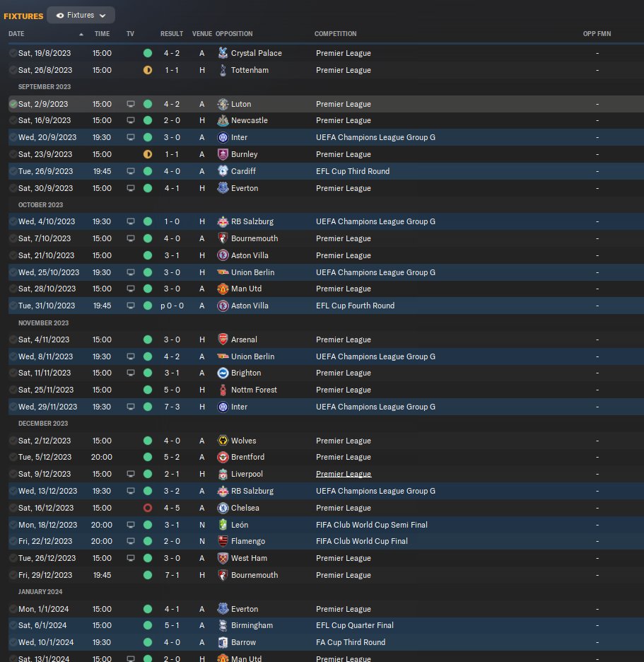The height and width of the screenshot is (662, 644).
Task: Click the Burnley club badge
Action: click(x=223, y=154)
